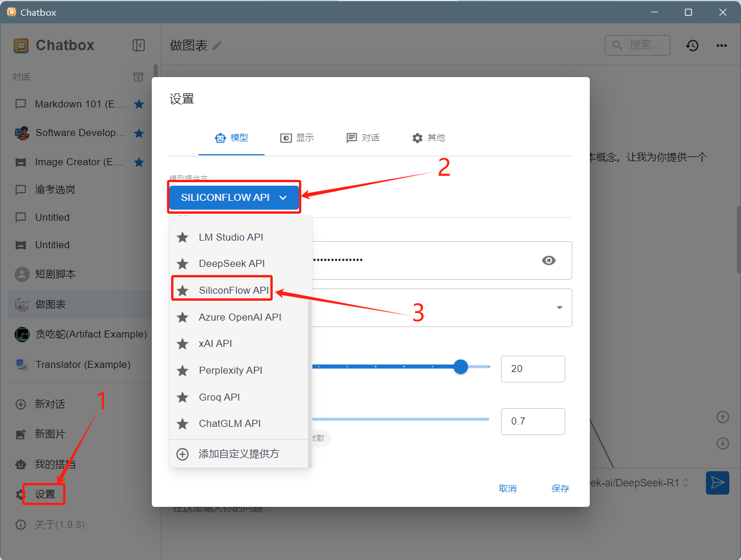Click star icon beside Perplexity API
Image resolution: width=741 pixels, height=560 pixels.
point(183,370)
